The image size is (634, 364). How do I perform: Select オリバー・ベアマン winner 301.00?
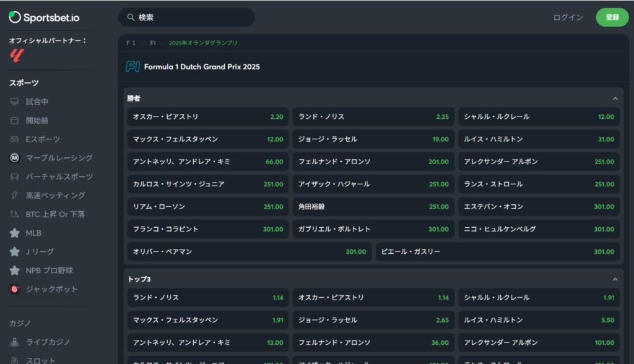[250, 251]
